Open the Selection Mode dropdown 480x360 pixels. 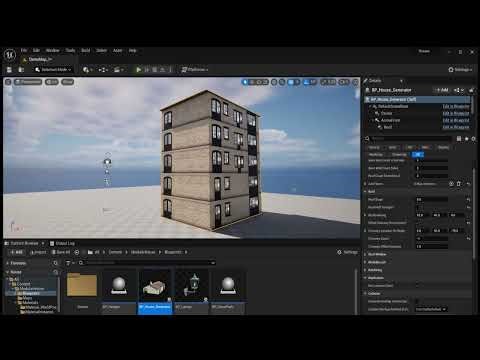click(53, 70)
